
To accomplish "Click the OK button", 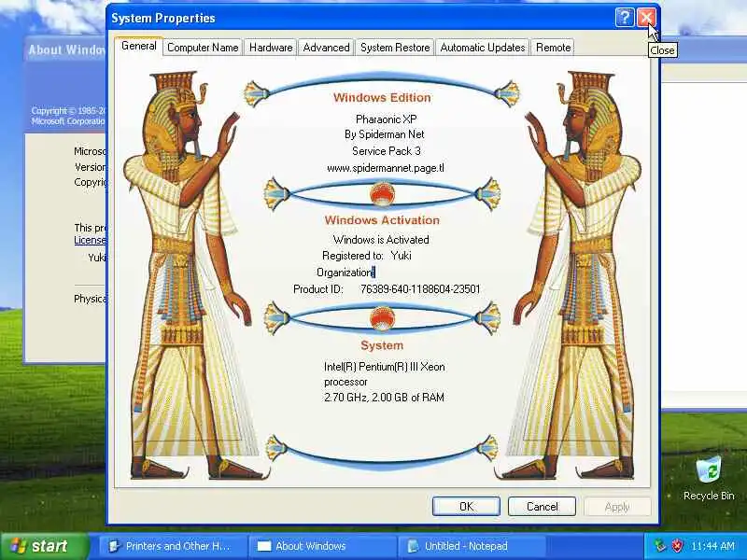I will (466, 506).
